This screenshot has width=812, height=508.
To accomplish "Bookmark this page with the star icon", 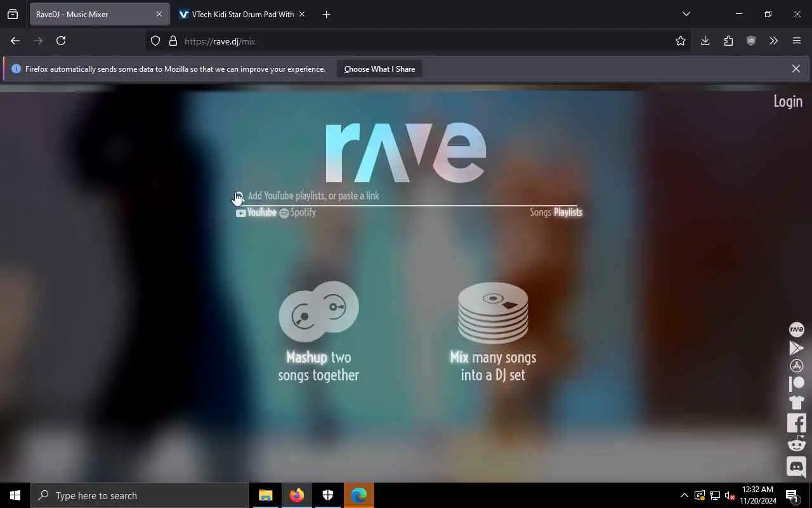I will (x=681, y=41).
